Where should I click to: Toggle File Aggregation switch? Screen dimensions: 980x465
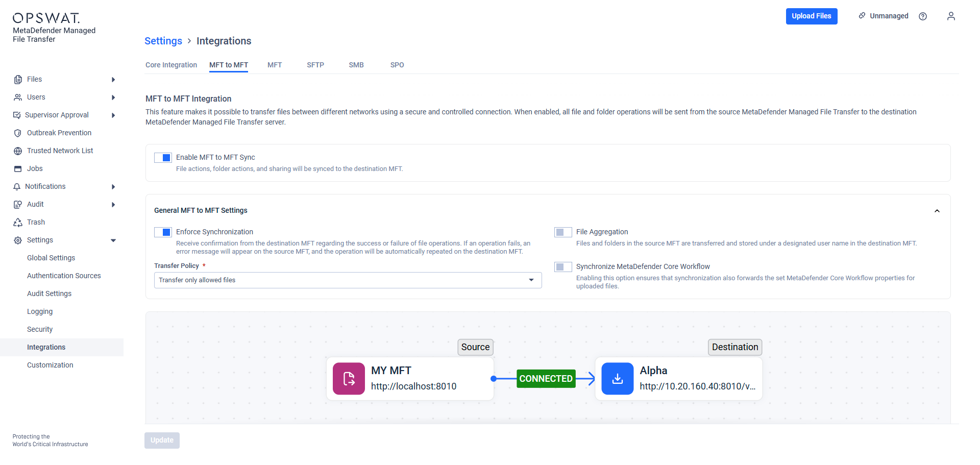[563, 232]
